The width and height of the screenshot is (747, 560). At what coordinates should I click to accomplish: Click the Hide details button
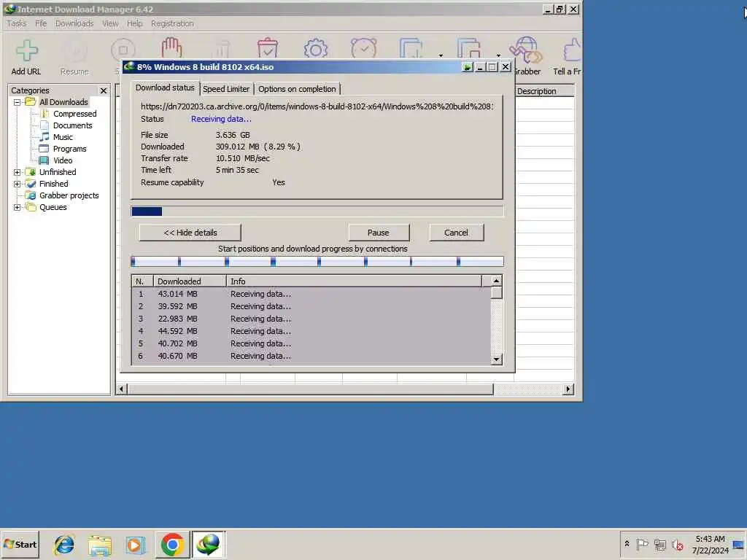coord(190,233)
